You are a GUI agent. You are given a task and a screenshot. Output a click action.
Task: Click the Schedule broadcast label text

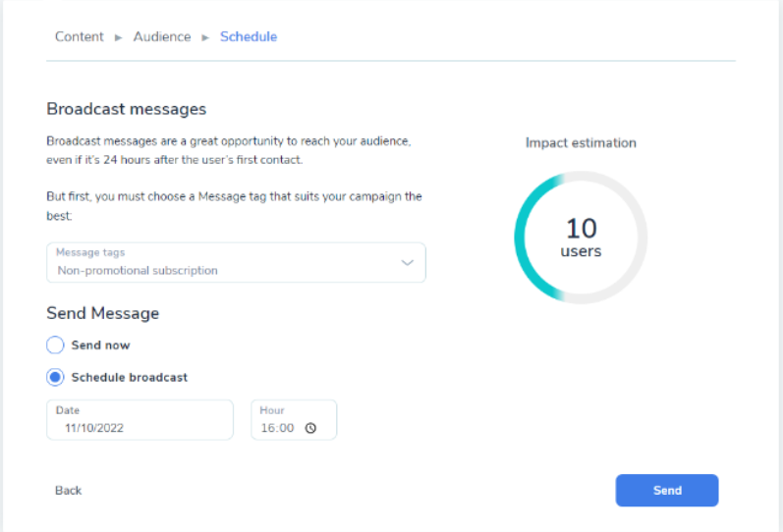(x=129, y=377)
